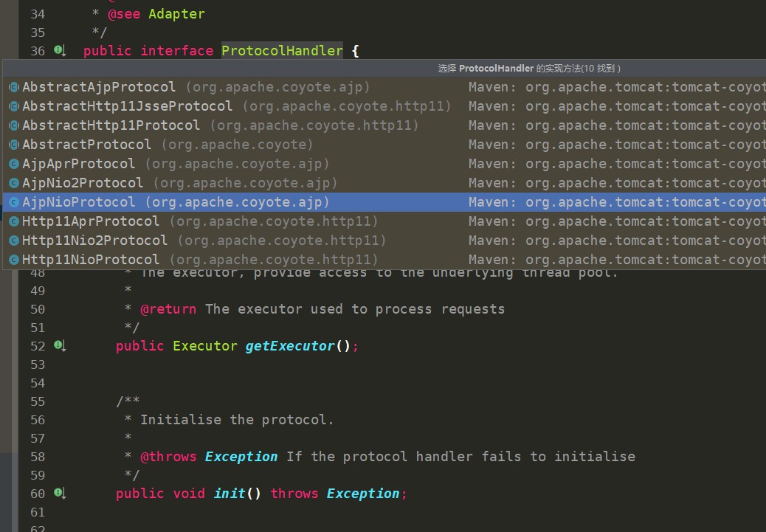Click the Executor return type

click(x=204, y=346)
